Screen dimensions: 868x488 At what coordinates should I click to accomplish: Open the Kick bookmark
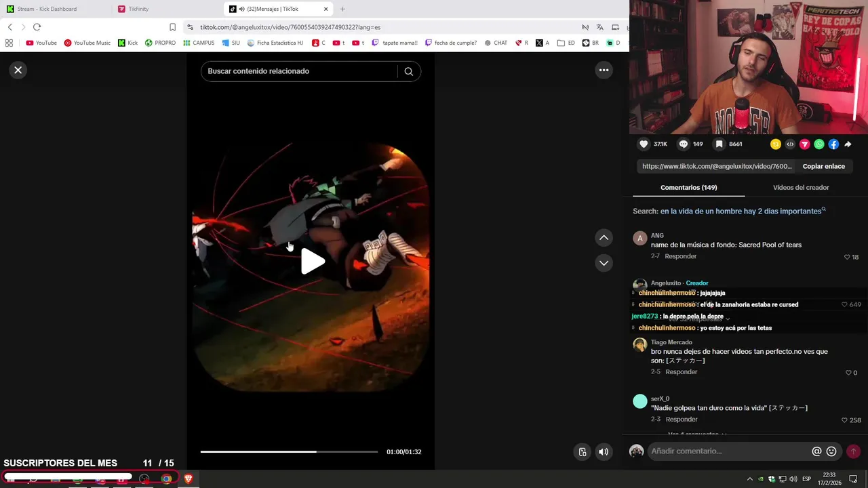(127, 43)
